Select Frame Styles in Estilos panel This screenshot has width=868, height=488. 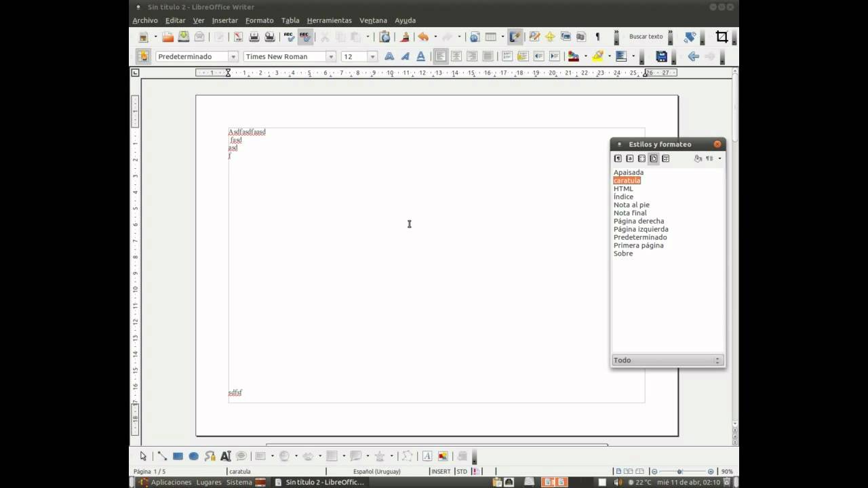pos(642,159)
